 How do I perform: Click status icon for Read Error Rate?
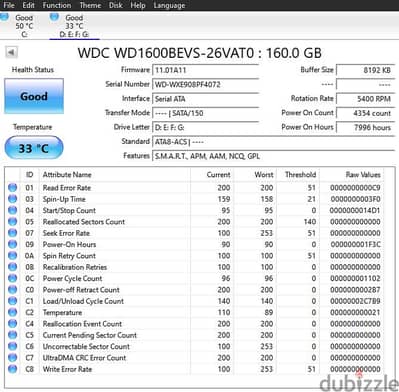click(13, 187)
